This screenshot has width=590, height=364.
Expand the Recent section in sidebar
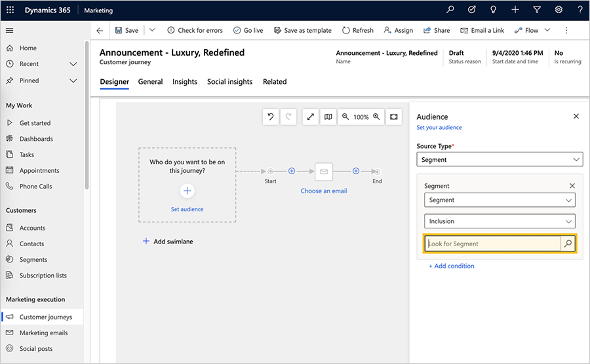[73, 64]
